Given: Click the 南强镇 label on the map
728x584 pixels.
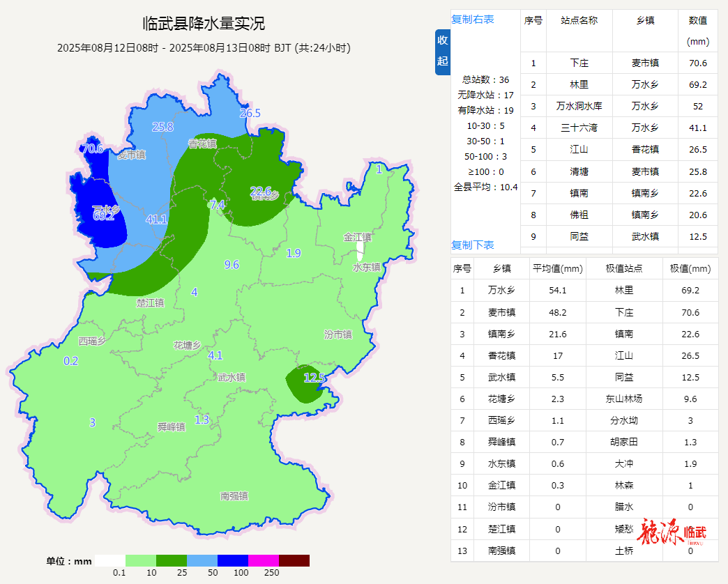Looking at the screenshot, I should pyautogui.click(x=234, y=496).
